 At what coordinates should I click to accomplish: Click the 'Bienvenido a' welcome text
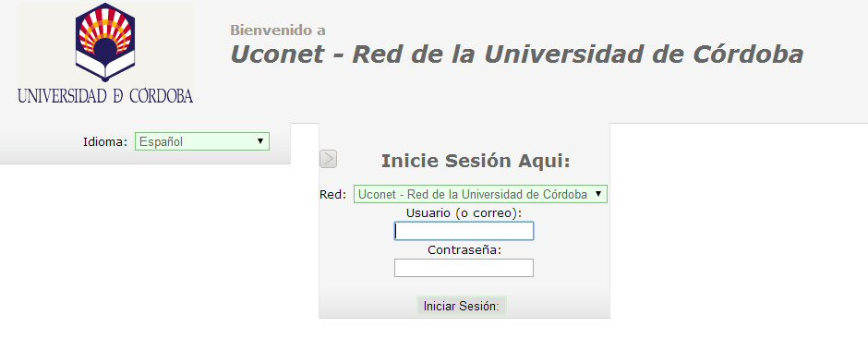click(278, 30)
